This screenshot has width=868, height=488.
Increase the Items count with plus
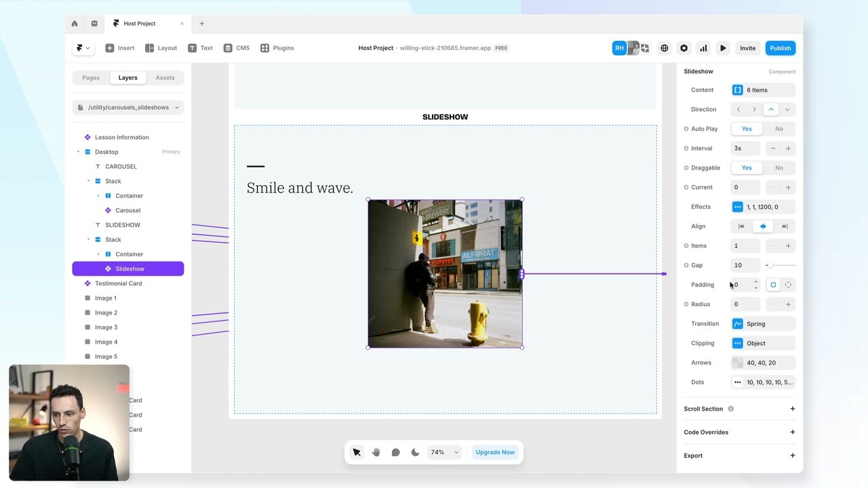788,246
